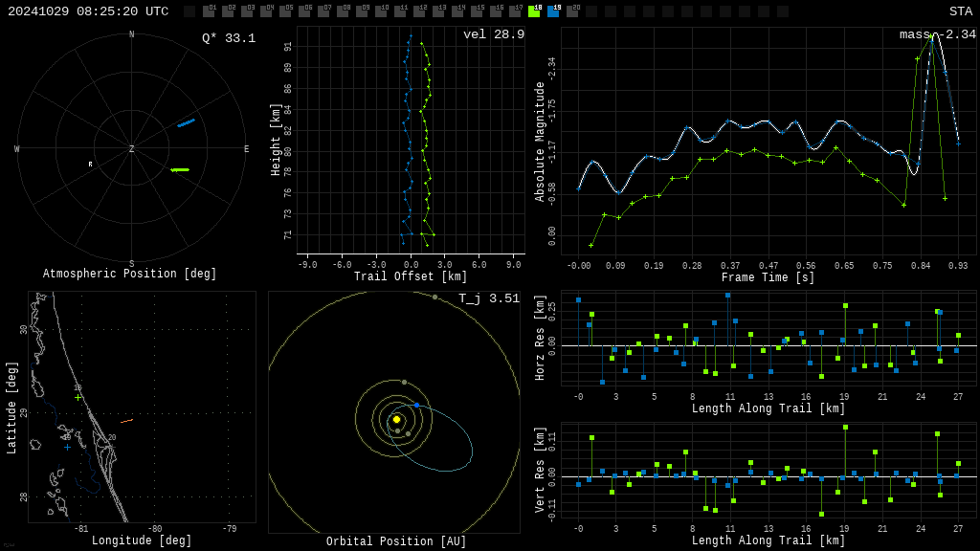Click the STA label in top right
The height and width of the screenshot is (551, 980).
tap(960, 11)
